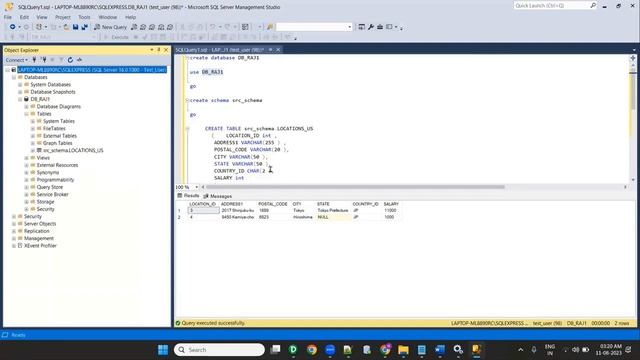
Task: Close the Object Explorer panel
Action: 166,50
